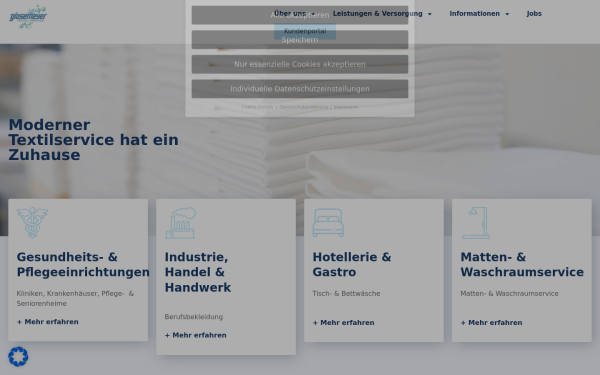
Task: Open the Leistungen & Versorgung menu
Action: [378, 14]
